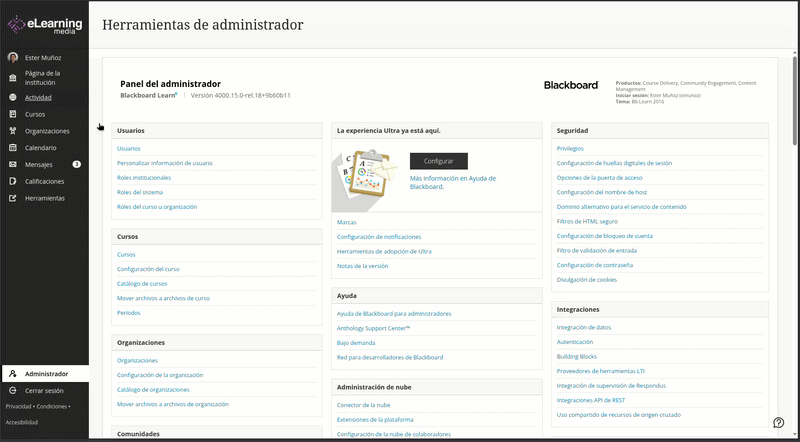800x442 pixels.
Task: Open Ayuda de Blackboard para administradores
Action: [x=394, y=314]
